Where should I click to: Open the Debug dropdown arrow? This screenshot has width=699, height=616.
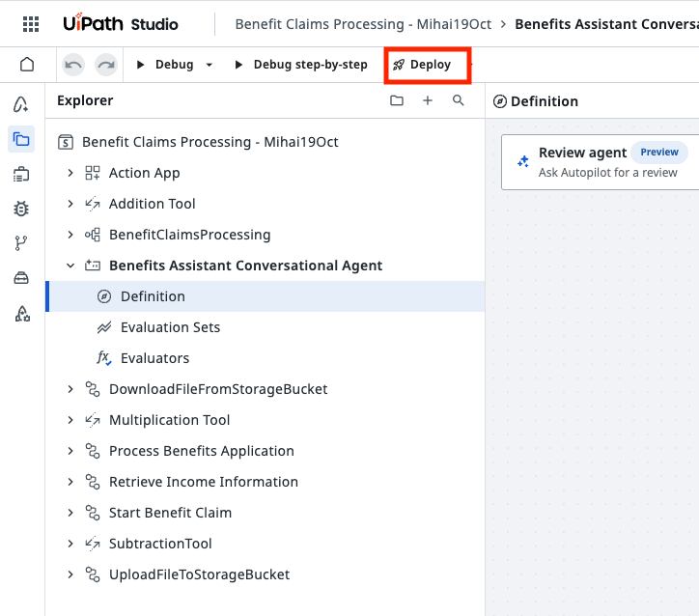[210, 65]
